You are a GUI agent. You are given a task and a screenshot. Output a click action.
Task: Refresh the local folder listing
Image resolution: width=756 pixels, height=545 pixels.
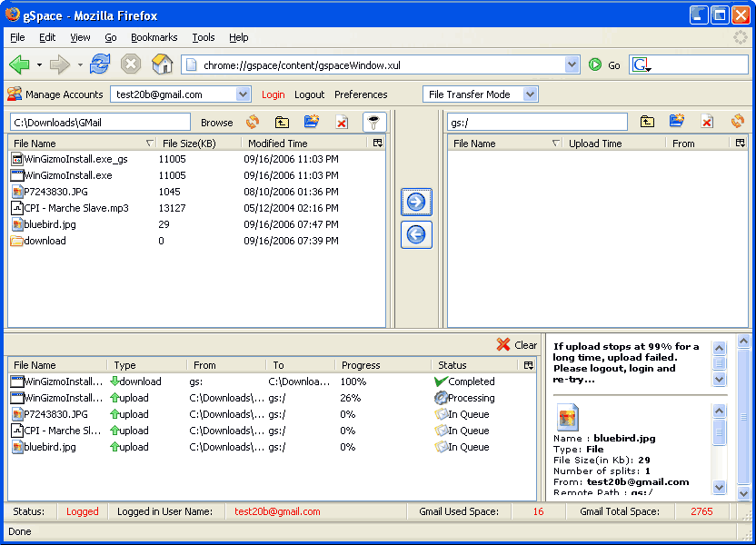pos(253,122)
